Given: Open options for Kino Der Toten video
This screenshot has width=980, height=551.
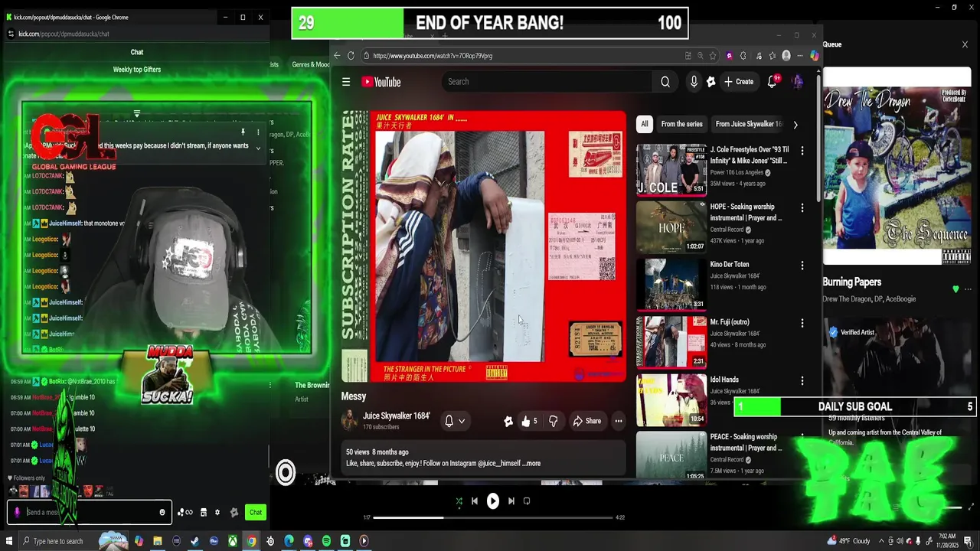Looking at the screenshot, I should pyautogui.click(x=802, y=266).
